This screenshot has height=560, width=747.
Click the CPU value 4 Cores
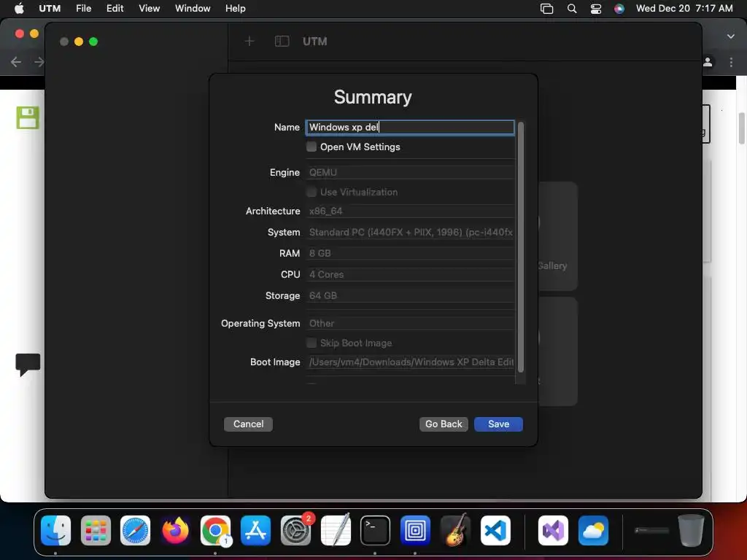(410, 274)
